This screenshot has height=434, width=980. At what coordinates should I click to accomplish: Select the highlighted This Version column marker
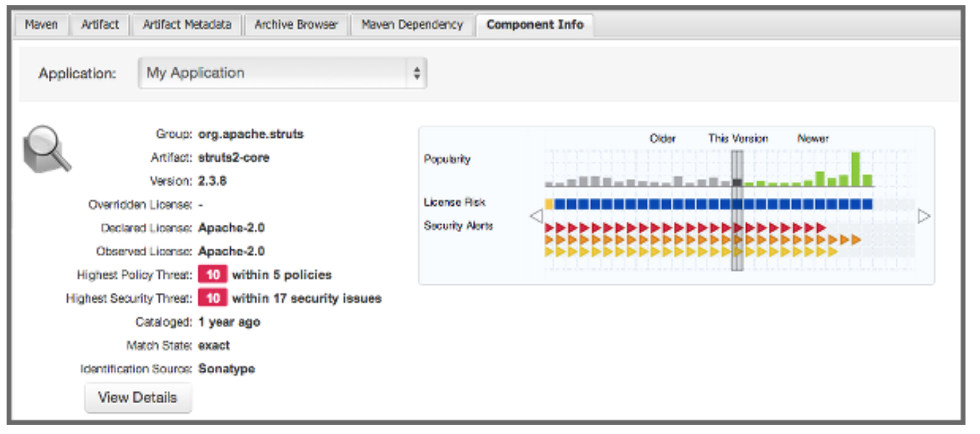737,210
